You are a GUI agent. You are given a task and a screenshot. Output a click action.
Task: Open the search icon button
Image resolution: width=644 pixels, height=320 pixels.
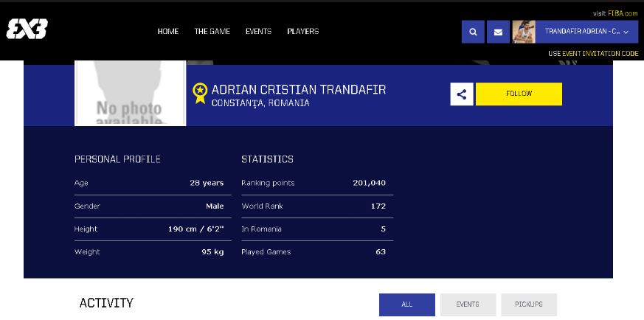tap(473, 32)
